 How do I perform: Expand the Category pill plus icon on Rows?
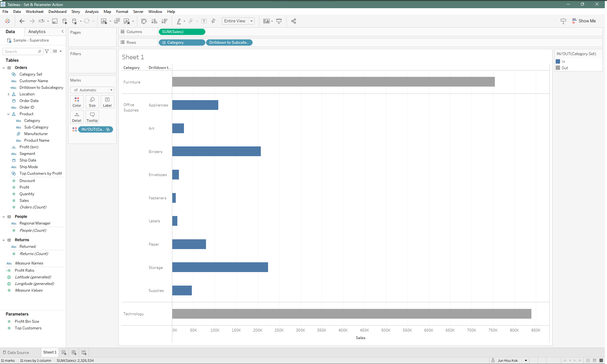pyautogui.click(x=164, y=43)
